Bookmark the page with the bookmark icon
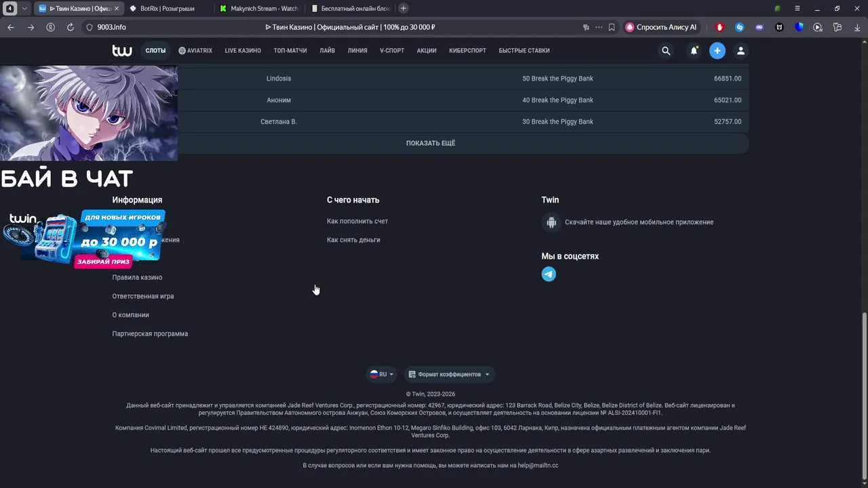The height and width of the screenshot is (488, 868). point(612,27)
